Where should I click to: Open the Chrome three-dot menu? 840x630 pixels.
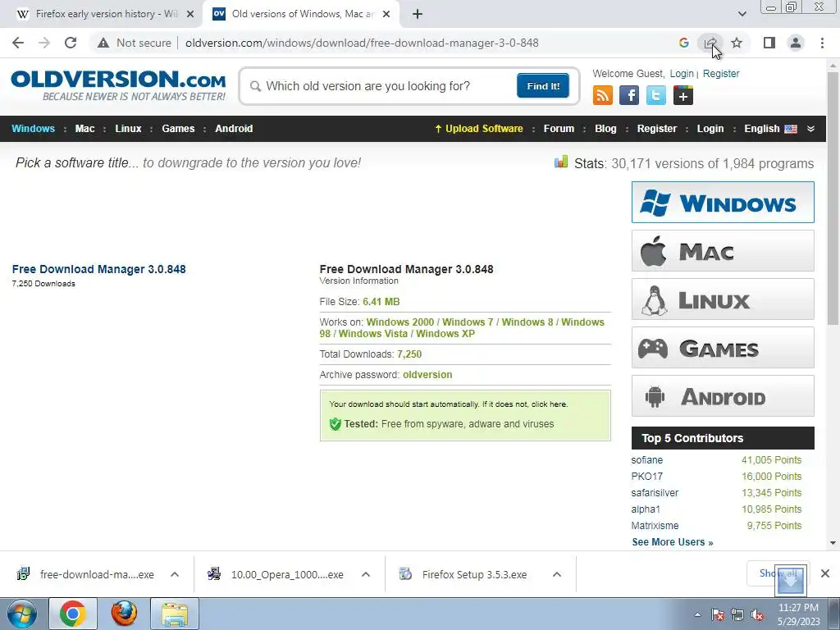click(x=822, y=43)
